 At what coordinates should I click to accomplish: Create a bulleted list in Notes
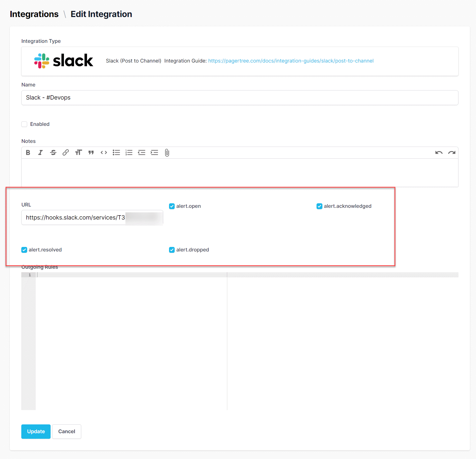point(116,152)
